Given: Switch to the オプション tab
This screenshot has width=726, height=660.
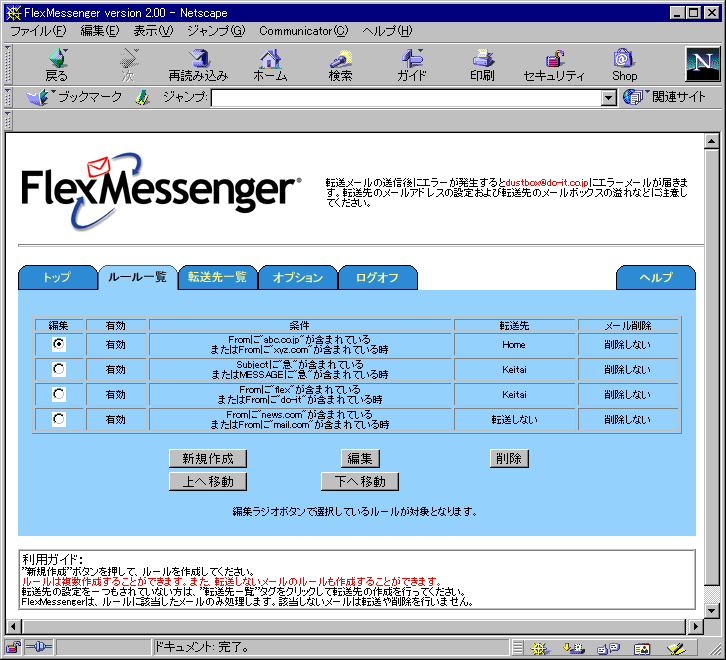Looking at the screenshot, I should (298, 277).
